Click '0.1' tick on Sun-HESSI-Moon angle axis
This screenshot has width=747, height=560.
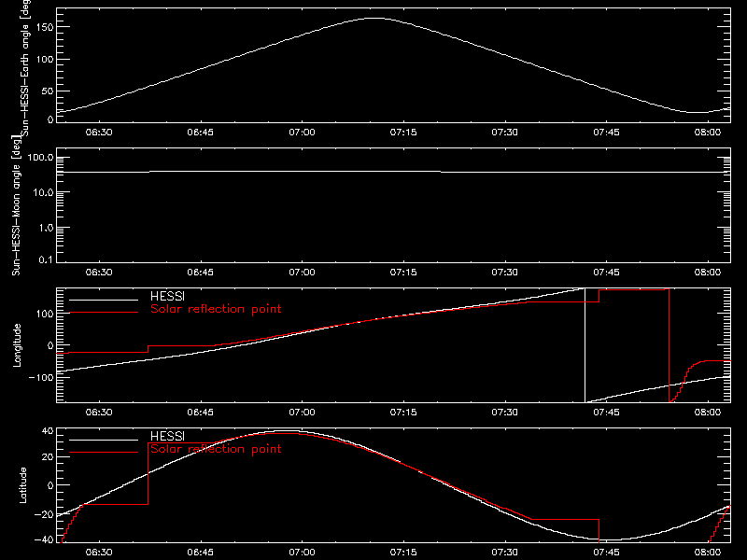click(x=48, y=259)
